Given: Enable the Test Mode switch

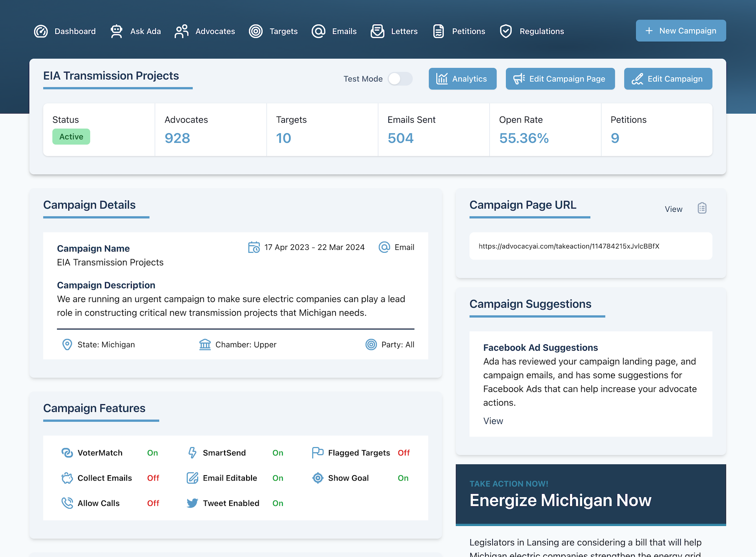Looking at the screenshot, I should 400,79.
